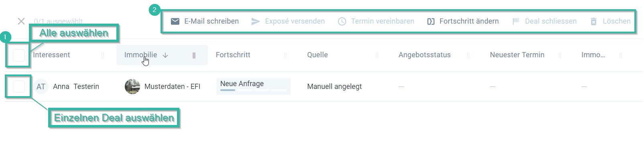644x149 pixels.
Task: Click the Neuester Termin column header
Action: 517,55
